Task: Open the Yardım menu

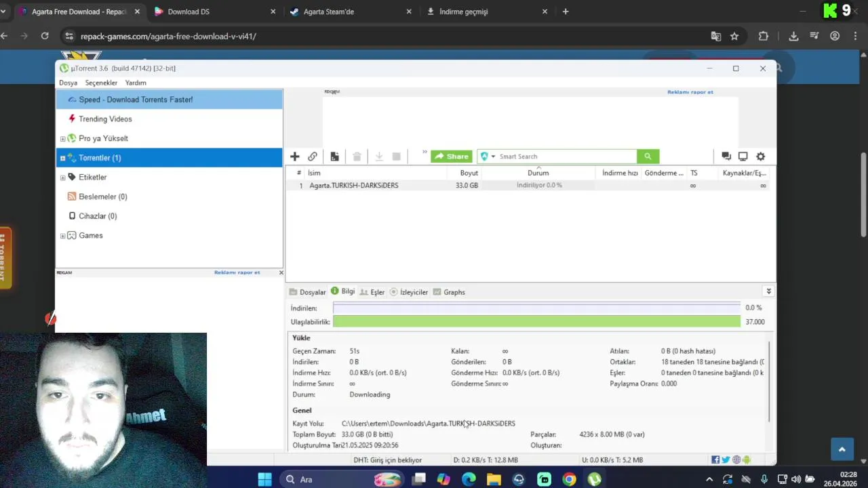Action: click(x=136, y=83)
